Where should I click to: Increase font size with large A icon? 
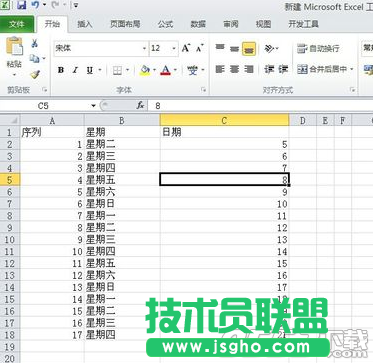point(186,49)
